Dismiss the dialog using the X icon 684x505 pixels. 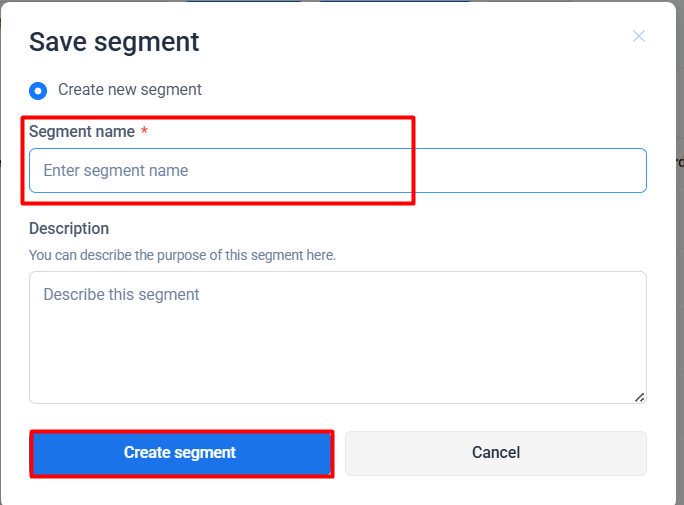(x=639, y=37)
